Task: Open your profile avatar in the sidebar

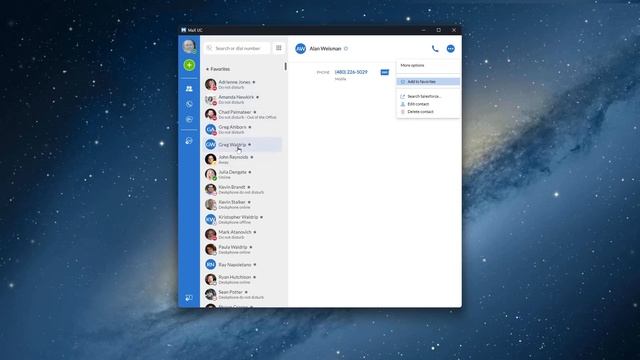Action: pos(189,47)
